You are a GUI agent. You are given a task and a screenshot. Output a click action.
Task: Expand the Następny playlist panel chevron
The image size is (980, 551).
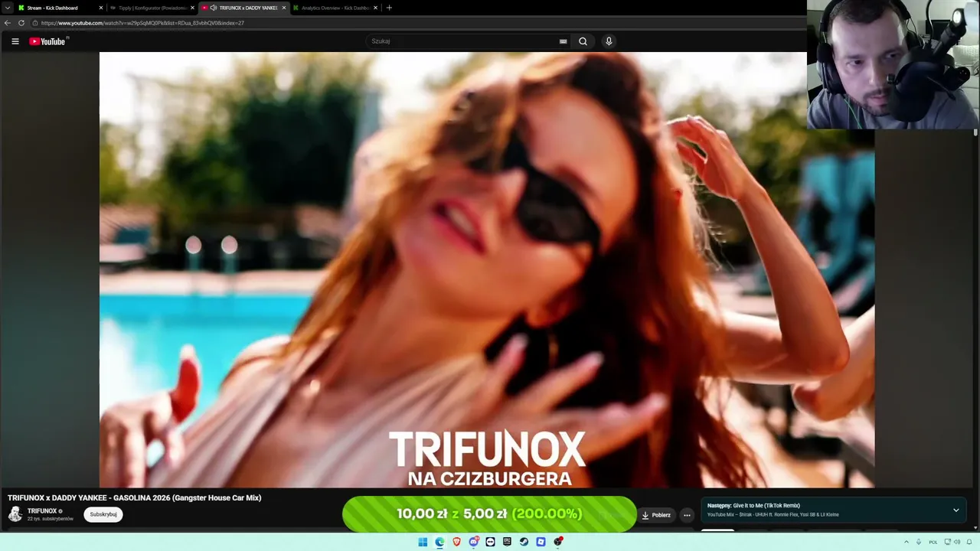coord(955,510)
